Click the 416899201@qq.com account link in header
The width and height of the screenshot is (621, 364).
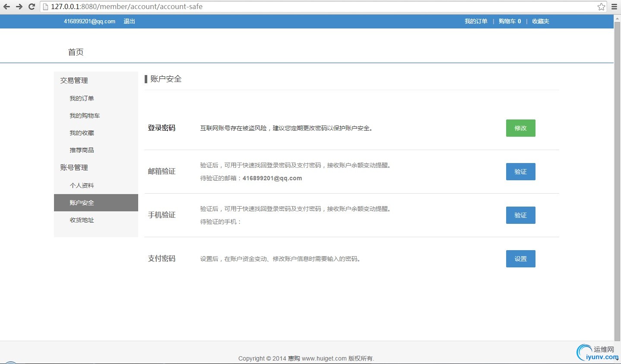89,21
